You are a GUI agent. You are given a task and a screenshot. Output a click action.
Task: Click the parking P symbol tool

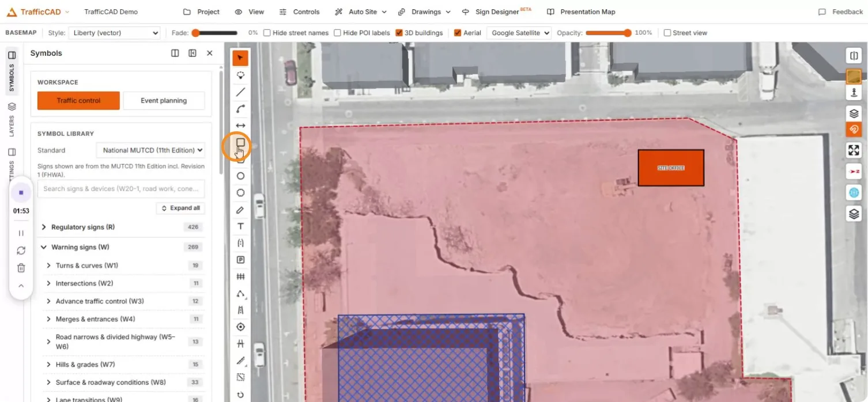[x=240, y=260]
